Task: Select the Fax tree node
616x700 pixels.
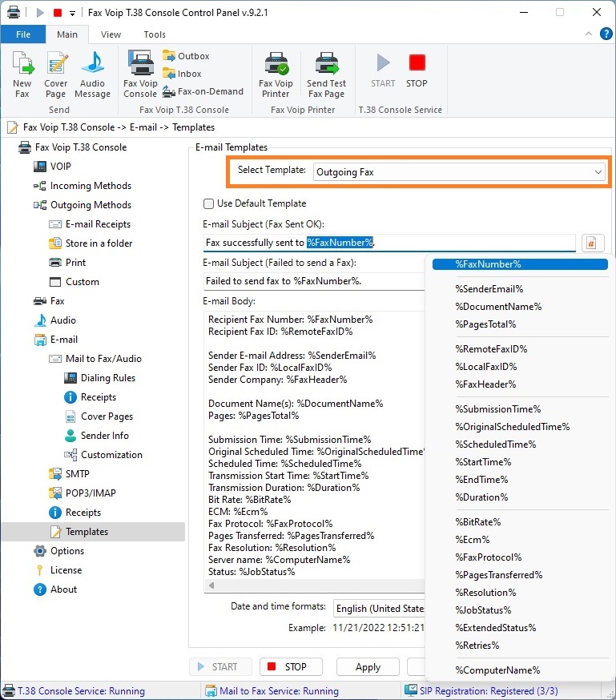Action: click(x=49, y=300)
